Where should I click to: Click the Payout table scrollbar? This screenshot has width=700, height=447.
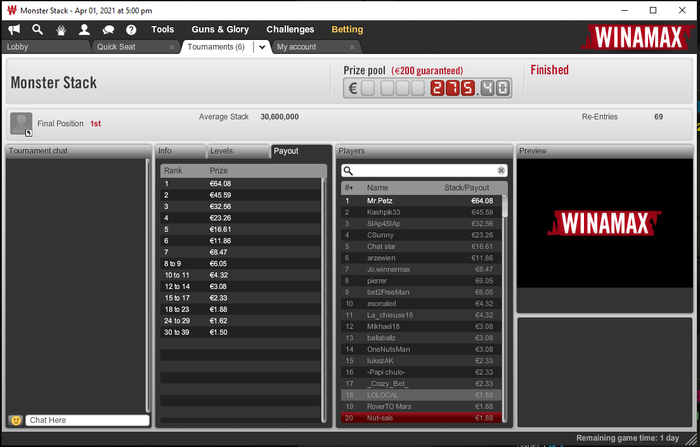(x=324, y=300)
